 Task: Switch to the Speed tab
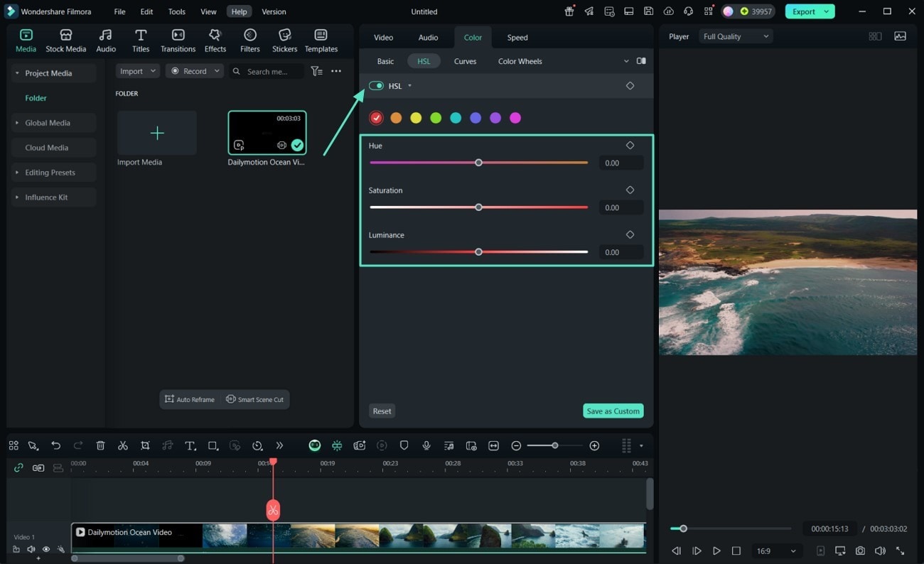point(517,37)
